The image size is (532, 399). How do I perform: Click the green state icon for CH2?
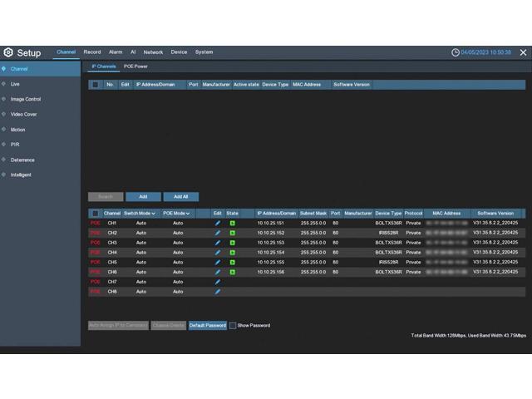[233, 233]
